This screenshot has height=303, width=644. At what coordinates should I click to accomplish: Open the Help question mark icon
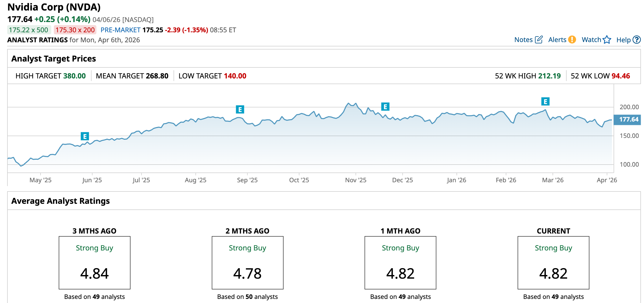point(637,40)
